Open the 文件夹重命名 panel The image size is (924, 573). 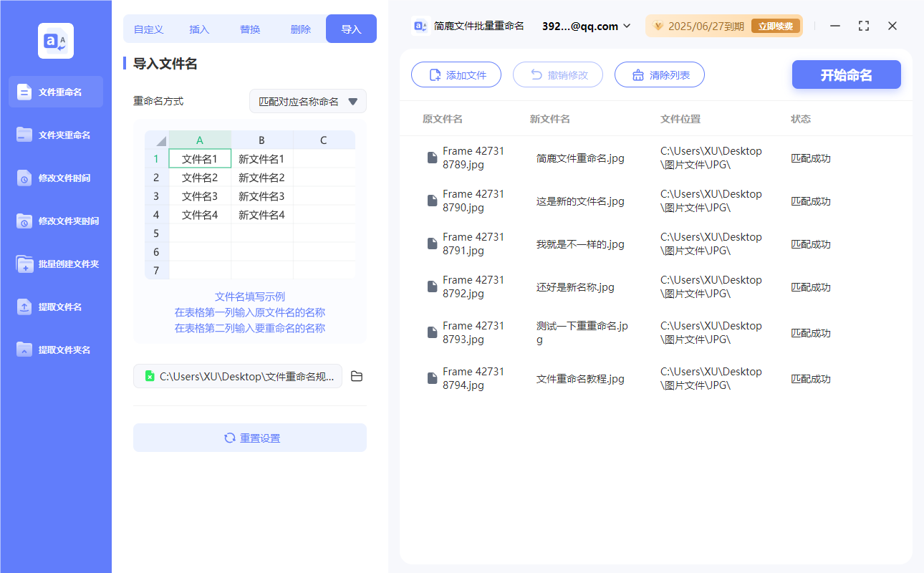click(55, 135)
